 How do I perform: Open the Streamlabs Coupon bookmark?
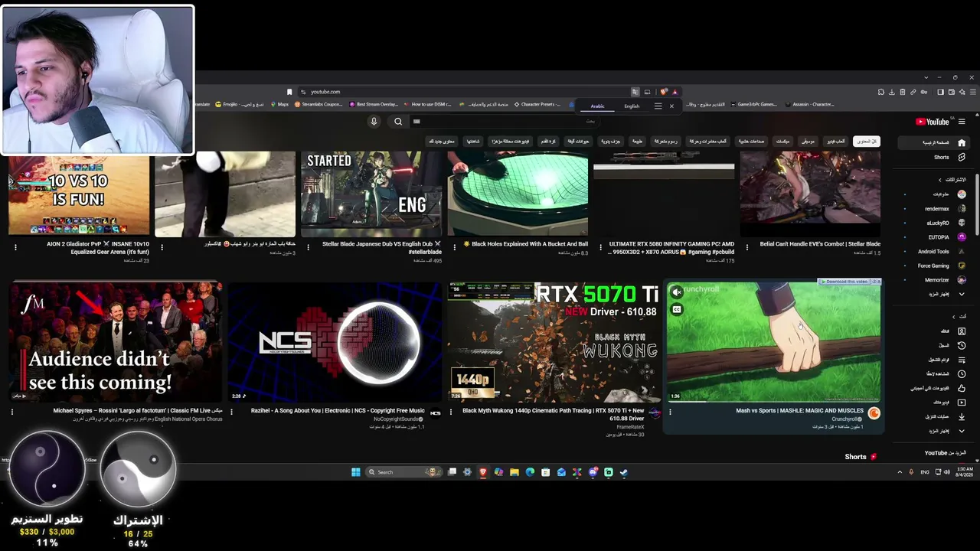pos(319,105)
